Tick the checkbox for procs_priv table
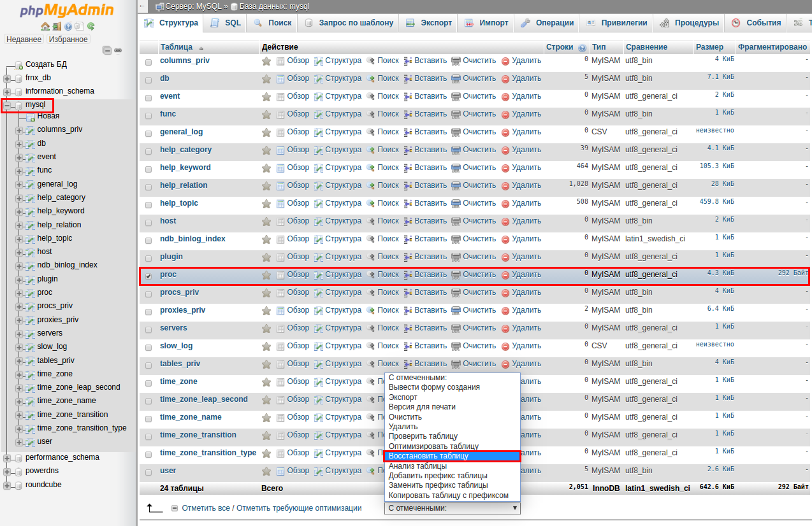This screenshot has width=812, height=526. [x=149, y=294]
